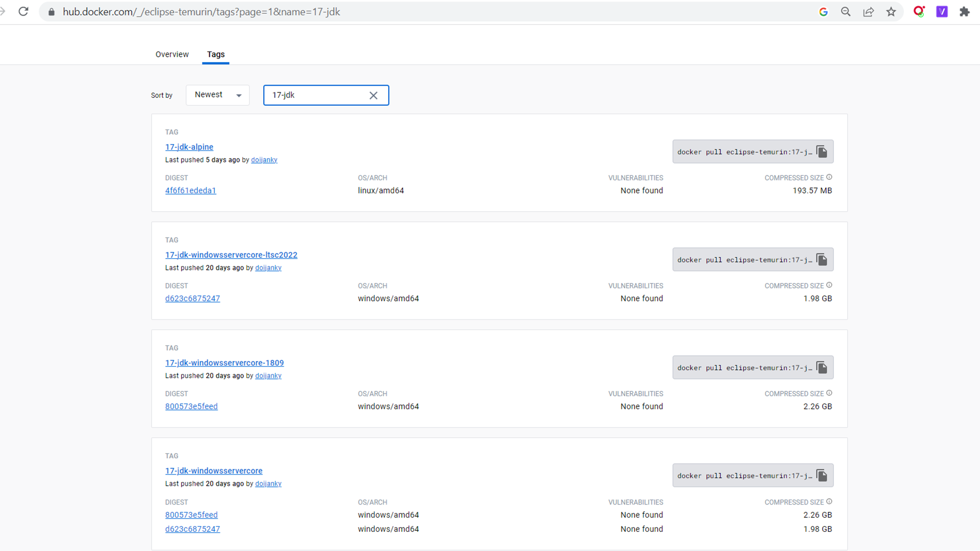Copy pull command for 17-jdk-windowsservercore tag
This screenshot has width=980, height=551.
pyautogui.click(x=822, y=476)
